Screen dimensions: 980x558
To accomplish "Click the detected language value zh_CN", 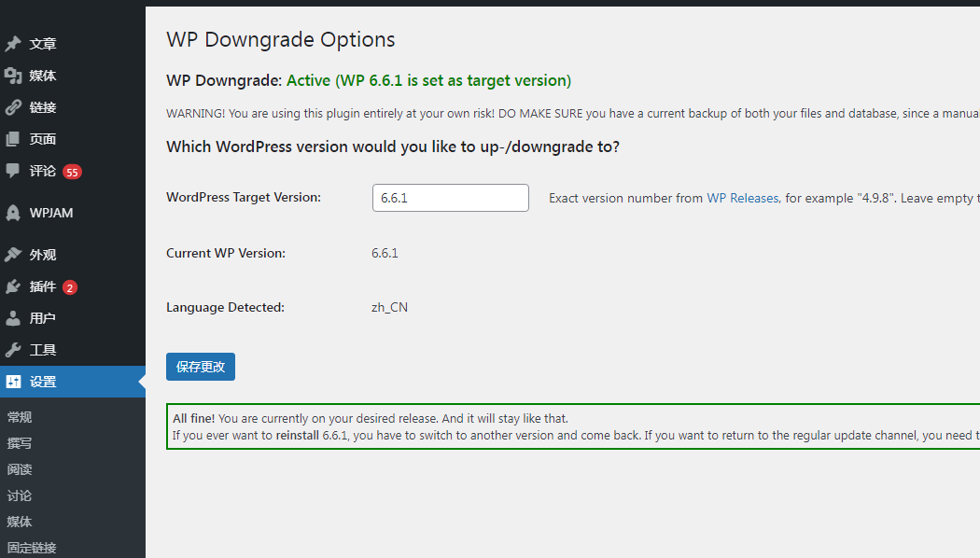I will pyautogui.click(x=389, y=307).
